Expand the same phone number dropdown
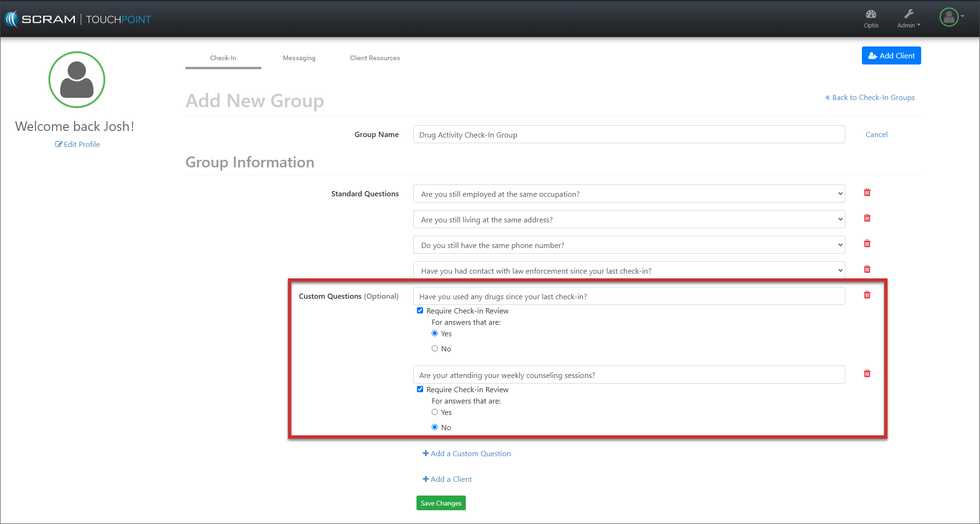Image resolution: width=980 pixels, height=524 pixels. pyautogui.click(x=629, y=245)
